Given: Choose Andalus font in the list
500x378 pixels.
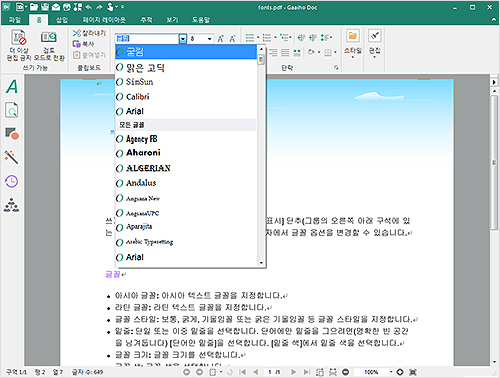Looking at the screenshot, I should click(186, 183).
